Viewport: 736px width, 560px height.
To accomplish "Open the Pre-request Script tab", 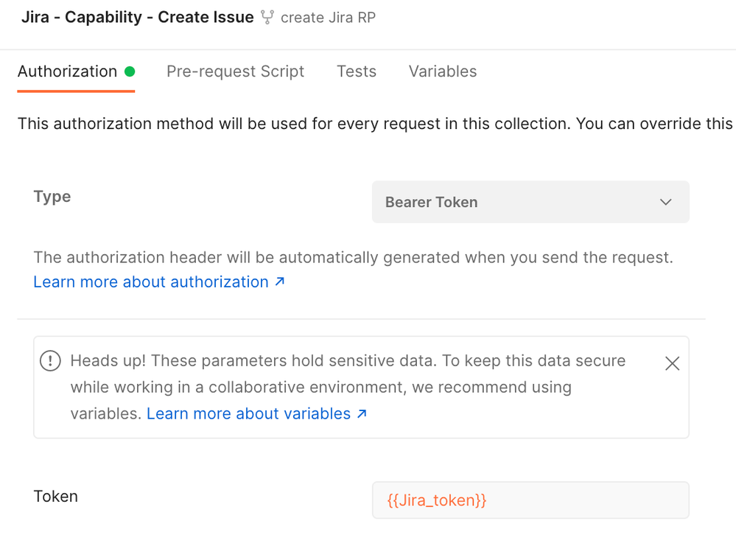I will click(235, 71).
